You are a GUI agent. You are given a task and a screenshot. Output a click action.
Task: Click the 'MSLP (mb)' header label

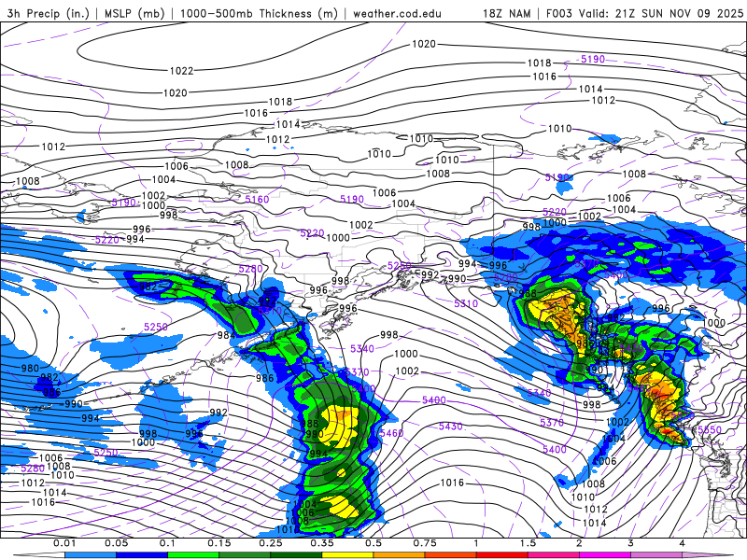134,13
